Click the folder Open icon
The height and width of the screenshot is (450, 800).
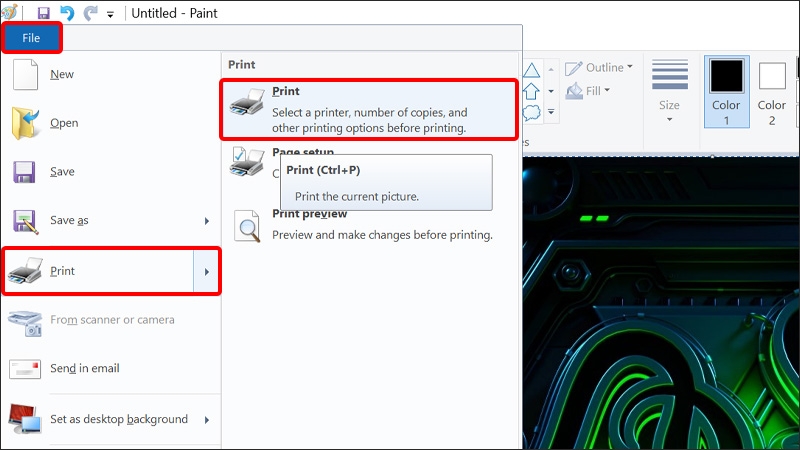(x=25, y=123)
